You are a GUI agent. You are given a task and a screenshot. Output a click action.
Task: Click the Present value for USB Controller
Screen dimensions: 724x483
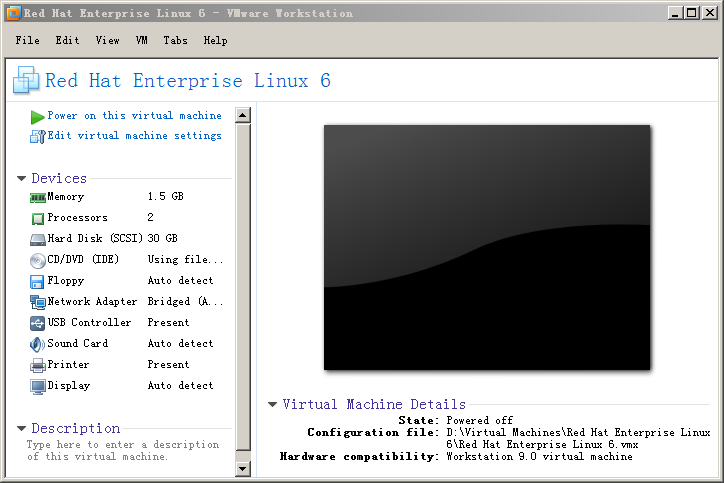point(168,322)
